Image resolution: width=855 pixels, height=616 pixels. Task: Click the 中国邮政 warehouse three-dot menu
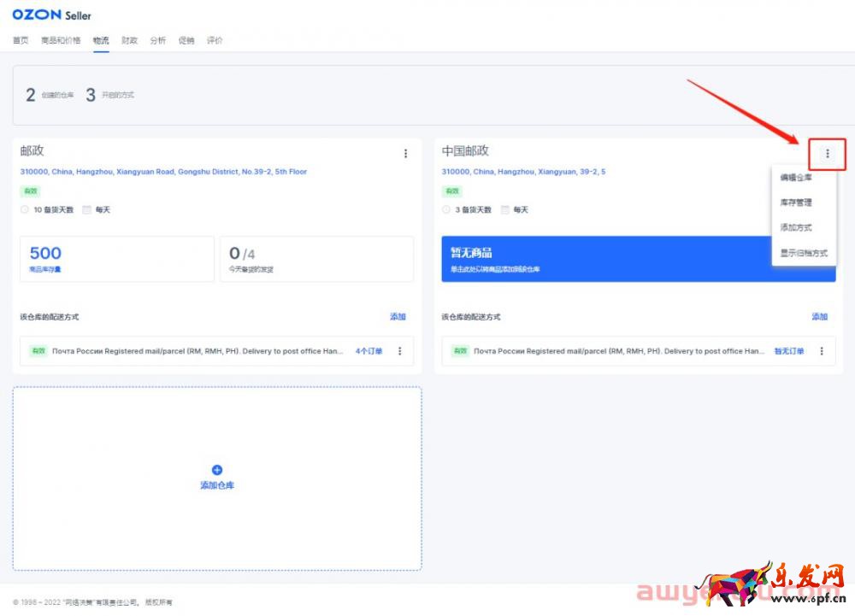pos(827,154)
